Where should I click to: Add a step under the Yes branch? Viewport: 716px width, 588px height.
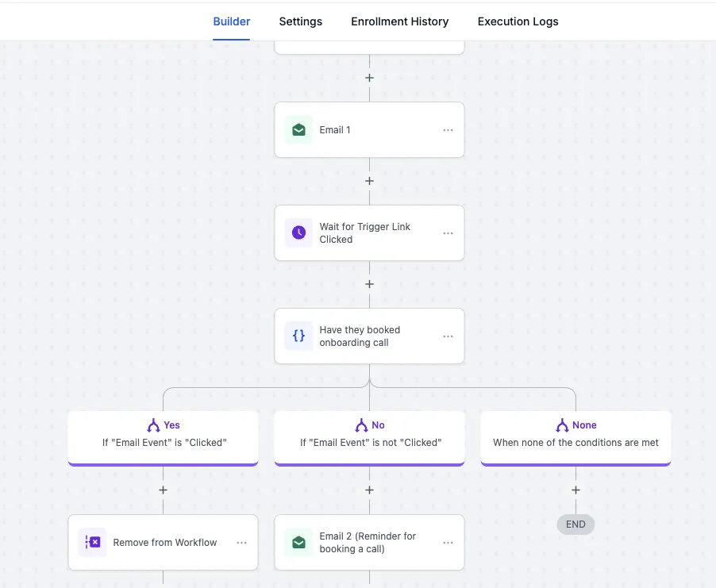click(163, 490)
